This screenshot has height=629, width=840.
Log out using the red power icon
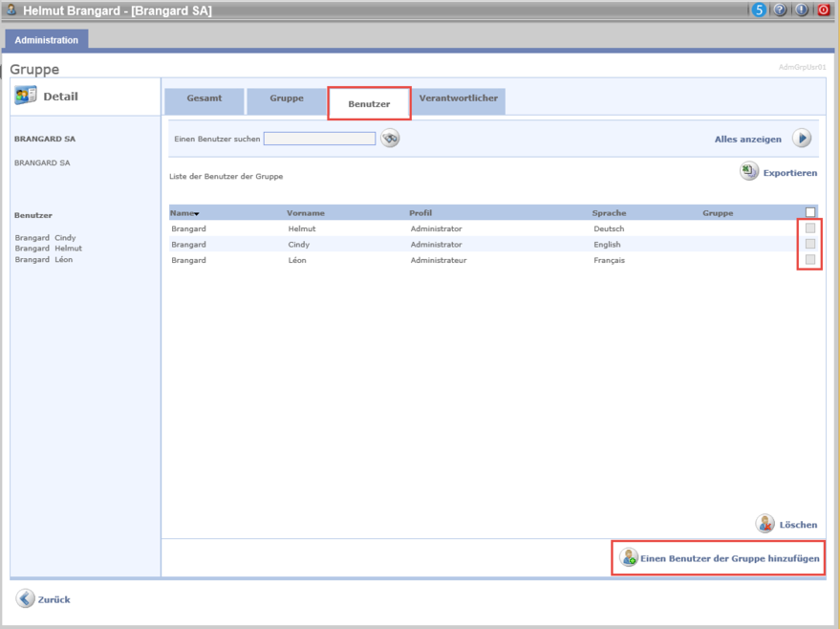(823, 11)
